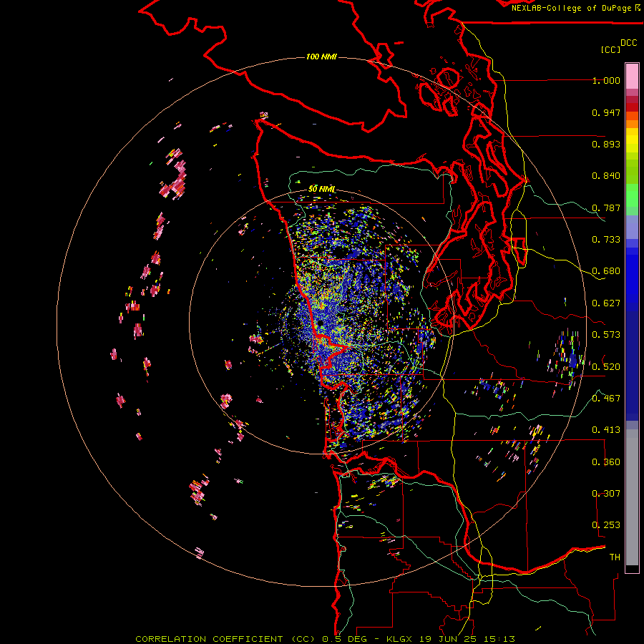Click the 50 NMI range ring label
644x644 pixels.
pos(321,189)
